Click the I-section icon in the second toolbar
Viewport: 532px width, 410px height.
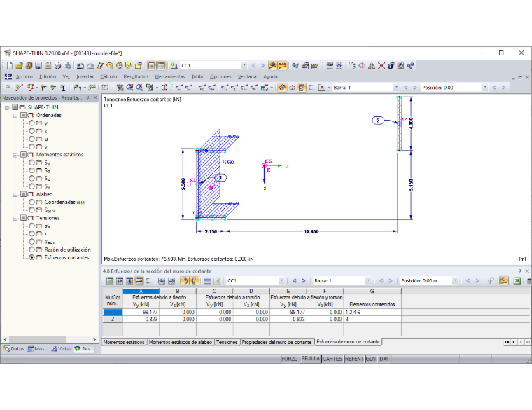pos(63,88)
